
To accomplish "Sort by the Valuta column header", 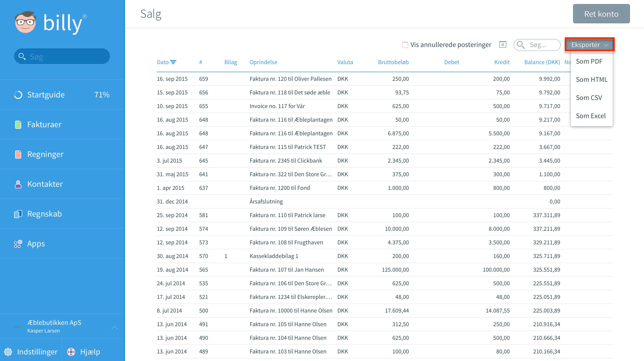I will (345, 62).
